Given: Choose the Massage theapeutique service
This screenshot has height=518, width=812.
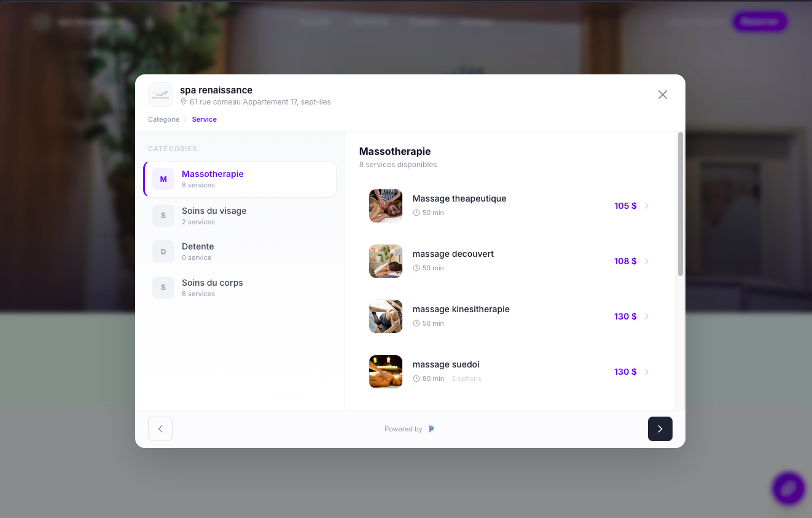Looking at the screenshot, I should click(x=510, y=206).
